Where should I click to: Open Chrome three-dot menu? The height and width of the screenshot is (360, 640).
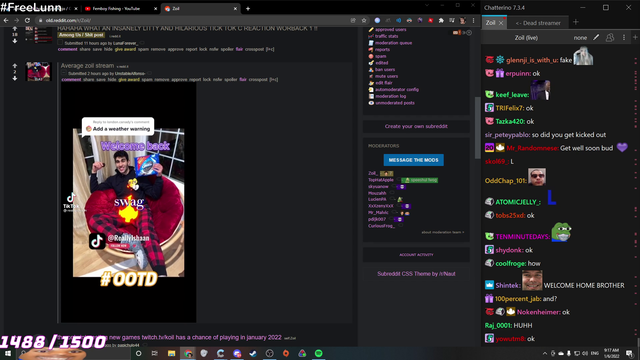pos(473,20)
